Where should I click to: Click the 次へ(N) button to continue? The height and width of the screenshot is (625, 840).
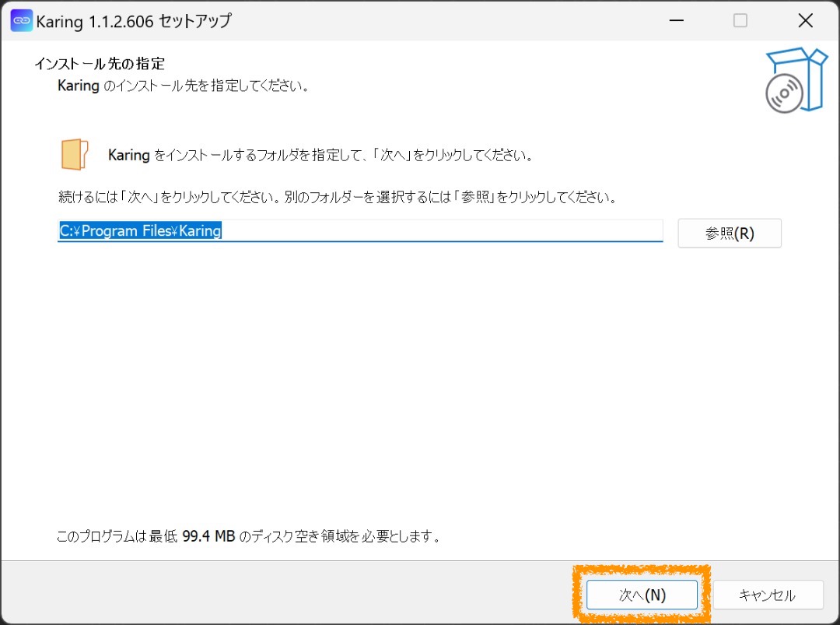point(642,595)
